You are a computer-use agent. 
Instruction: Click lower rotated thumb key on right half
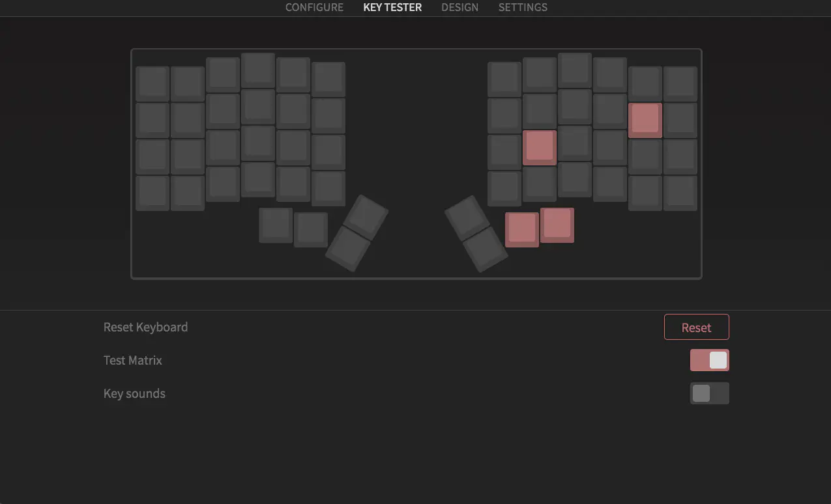tap(485, 249)
